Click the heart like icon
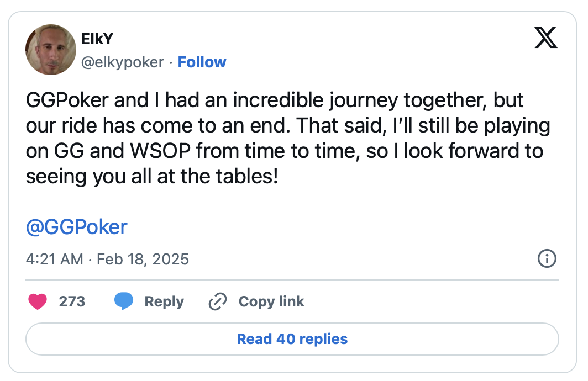 click(38, 301)
